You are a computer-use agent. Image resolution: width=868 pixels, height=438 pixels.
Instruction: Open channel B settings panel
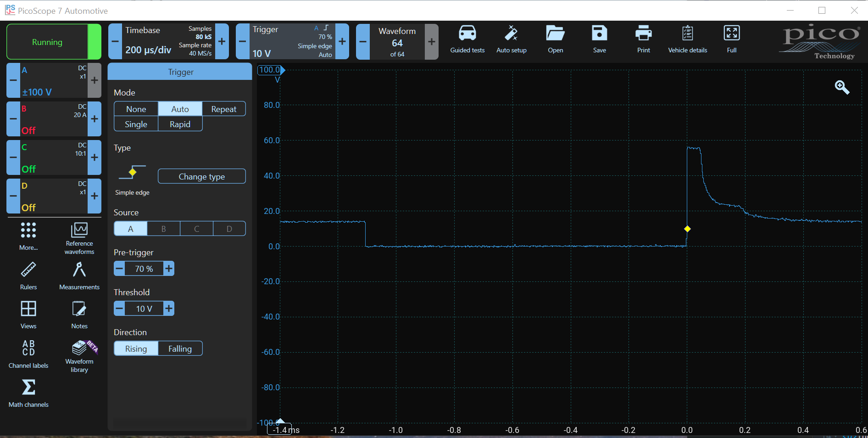pos(54,118)
